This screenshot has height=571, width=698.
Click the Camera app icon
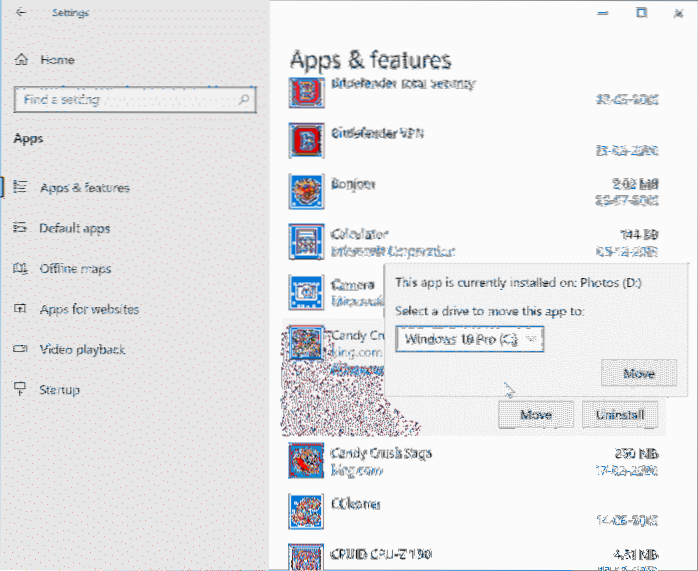[304, 291]
